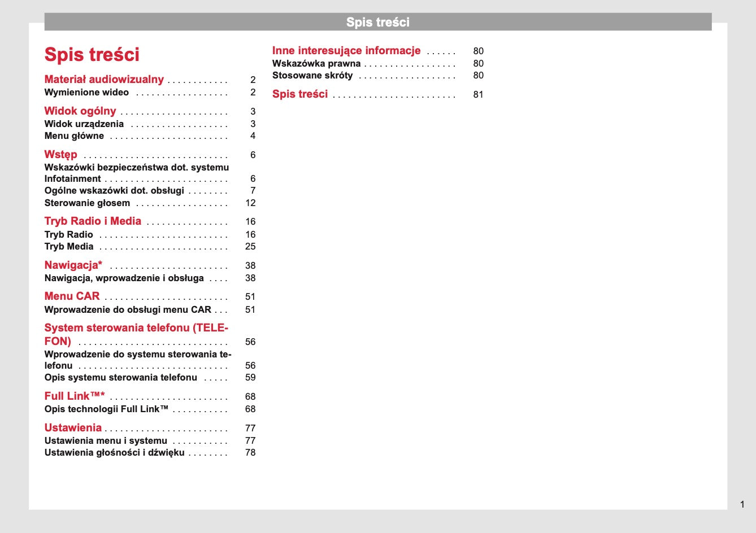Image resolution: width=756 pixels, height=533 pixels.
Task: Open the Widok ogólny chapter
Action: point(80,111)
